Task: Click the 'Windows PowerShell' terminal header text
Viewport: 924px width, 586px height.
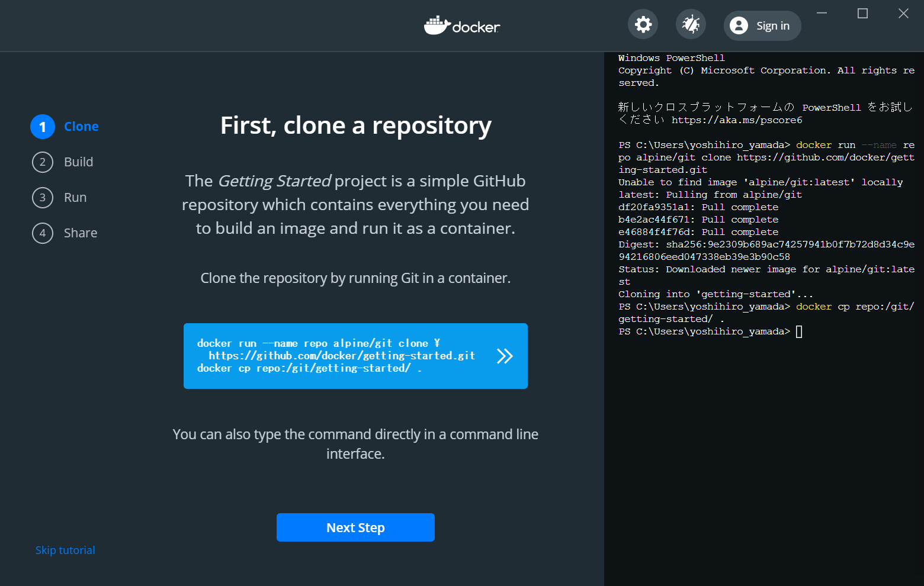Action: tap(672, 58)
